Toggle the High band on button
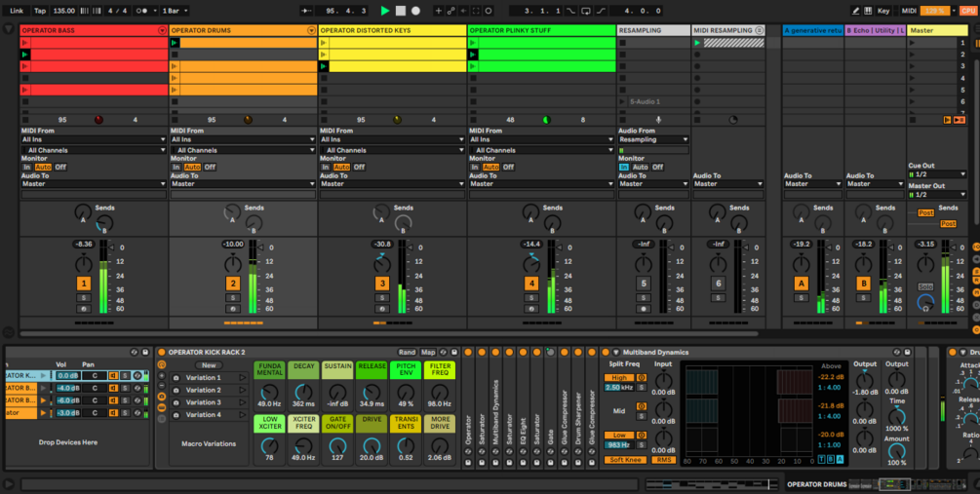 tap(619, 378)
